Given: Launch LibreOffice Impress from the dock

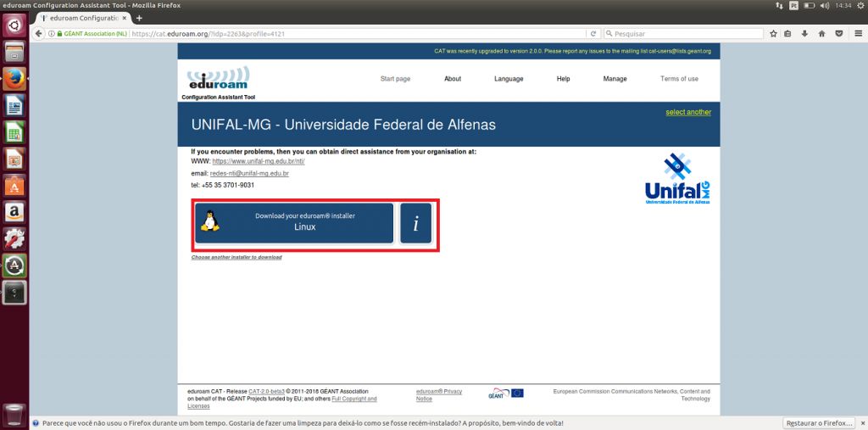Looking at the screenshot, I should click(14, 159).
